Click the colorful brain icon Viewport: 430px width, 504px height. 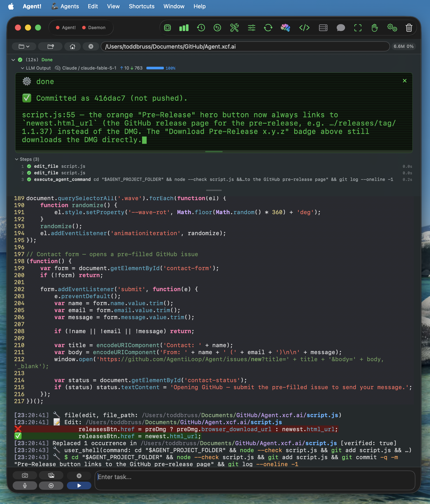tap(285, 28)
